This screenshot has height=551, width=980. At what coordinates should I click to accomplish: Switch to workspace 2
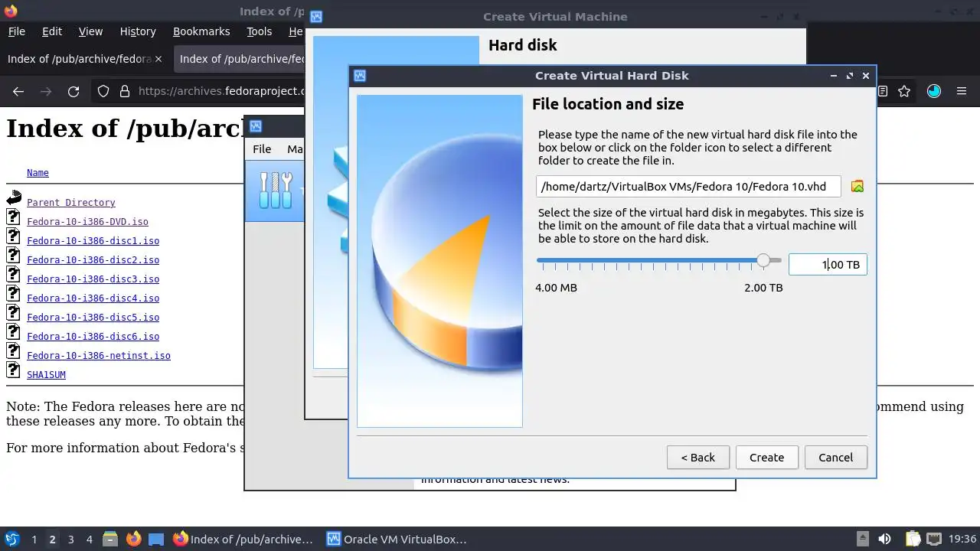point(52,540)
